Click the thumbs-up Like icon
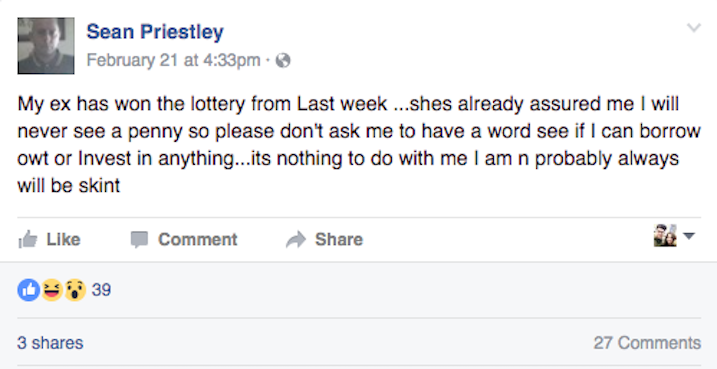The width and height of the screenshot is (717, 369). pyautogui.click(x=27, y=239)
